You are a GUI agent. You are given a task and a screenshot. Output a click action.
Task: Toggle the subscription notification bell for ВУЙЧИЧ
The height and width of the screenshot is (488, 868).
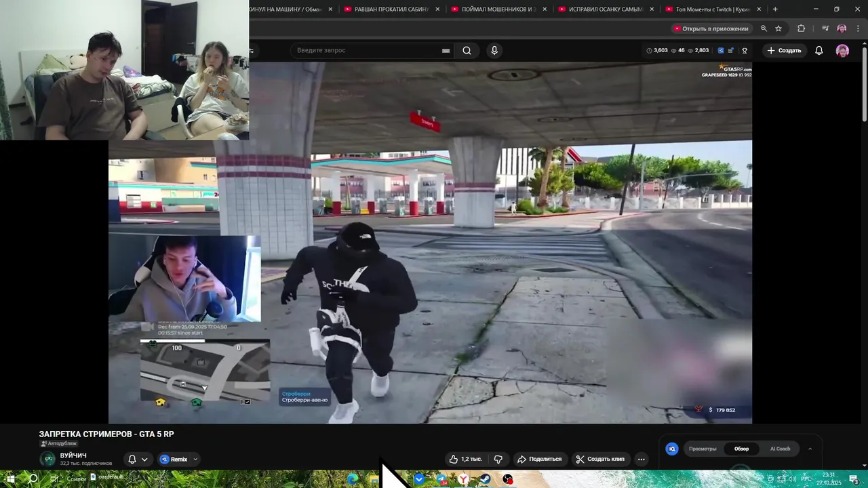(132, 459)
